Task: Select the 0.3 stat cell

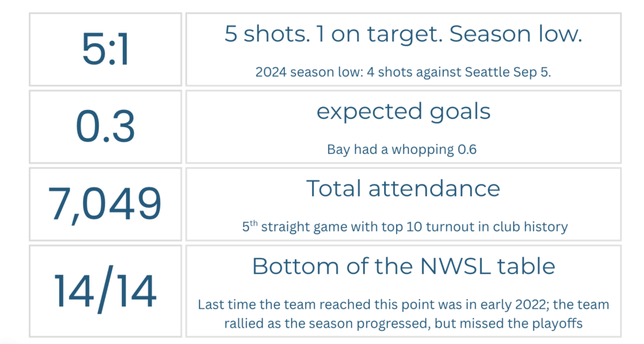Action: point(105,126)
